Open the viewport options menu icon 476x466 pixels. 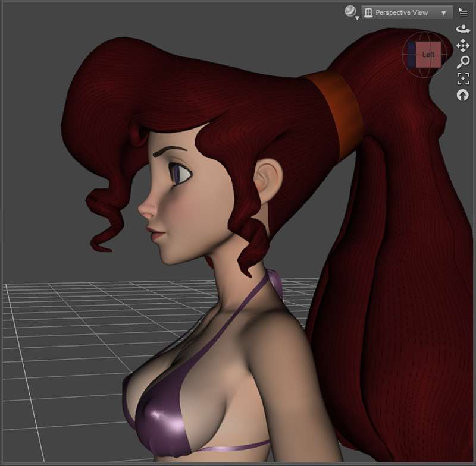463,12
